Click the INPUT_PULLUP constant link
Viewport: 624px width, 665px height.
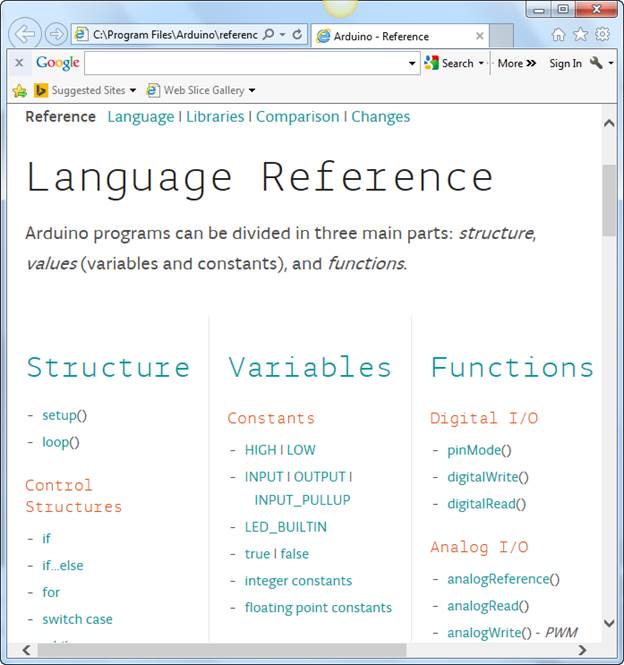point(302,500)
